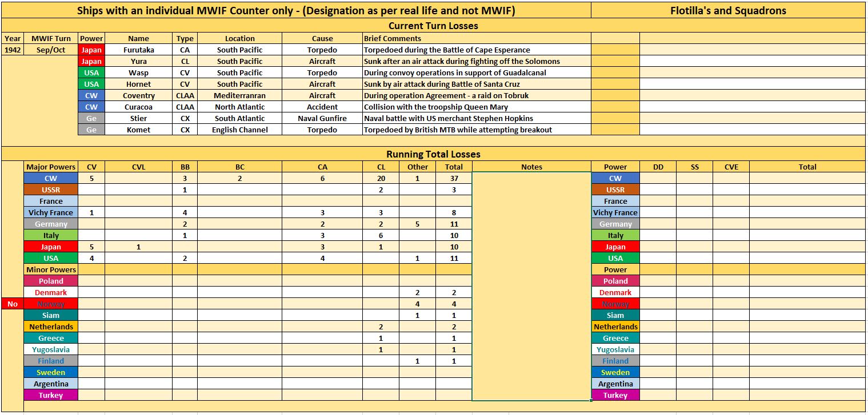This screenshot has width=868, height=415.
Task: Select the Running Total Losses header
Action: tap(433, 154)
